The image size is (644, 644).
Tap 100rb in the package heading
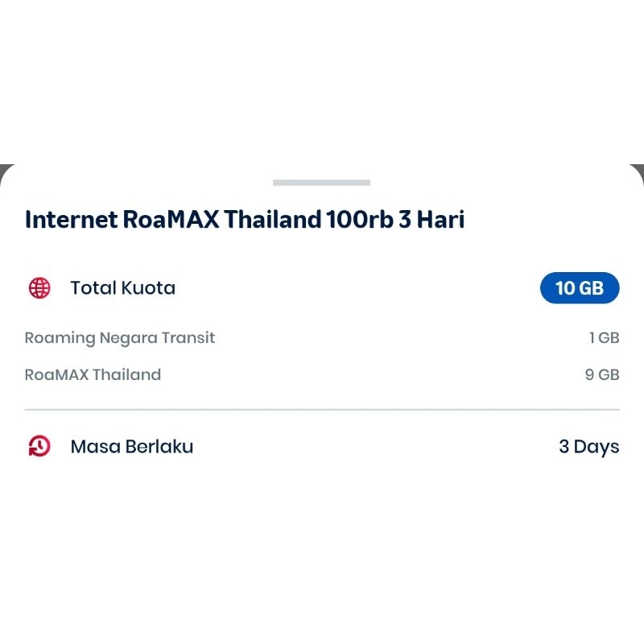pyautogui.click(x=359, y=220)
